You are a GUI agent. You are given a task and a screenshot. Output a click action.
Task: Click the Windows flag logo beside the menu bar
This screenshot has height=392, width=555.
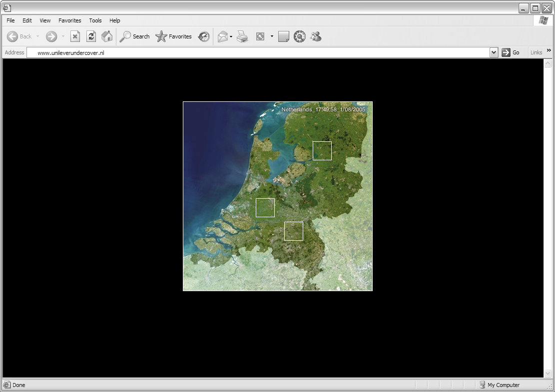pyautogui.click(x=544, y=20)
